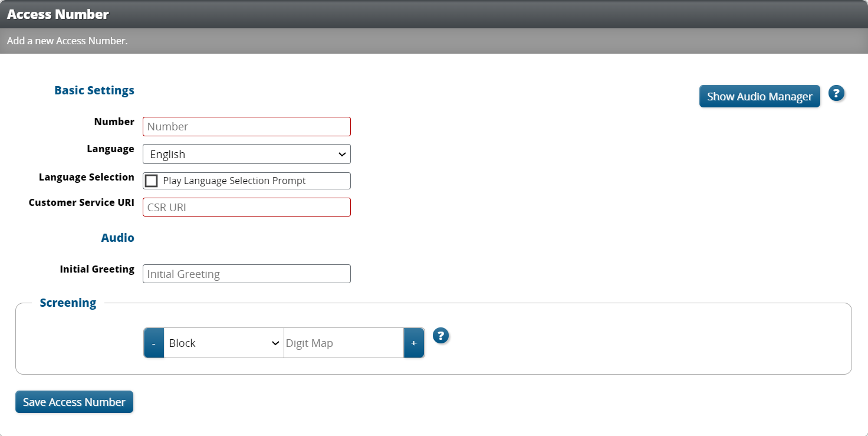Click the bold 'Initial Greeting' field label
868x436 pixels.
97,269
